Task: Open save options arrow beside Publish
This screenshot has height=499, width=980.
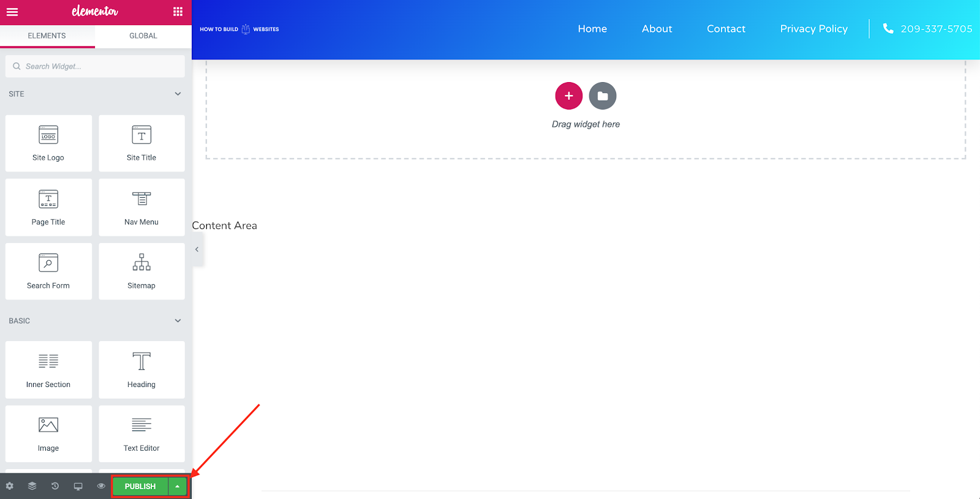Action: point(178,486)
